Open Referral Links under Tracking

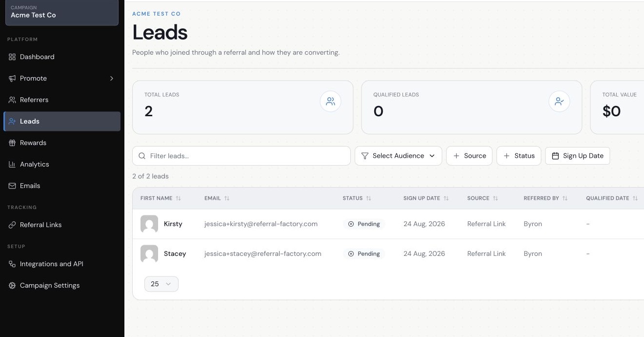tap(61, 225)
